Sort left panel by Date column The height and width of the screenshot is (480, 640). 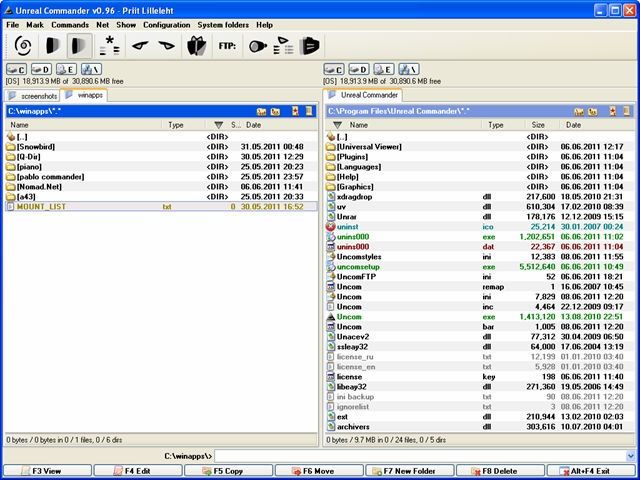pos(253,125)
